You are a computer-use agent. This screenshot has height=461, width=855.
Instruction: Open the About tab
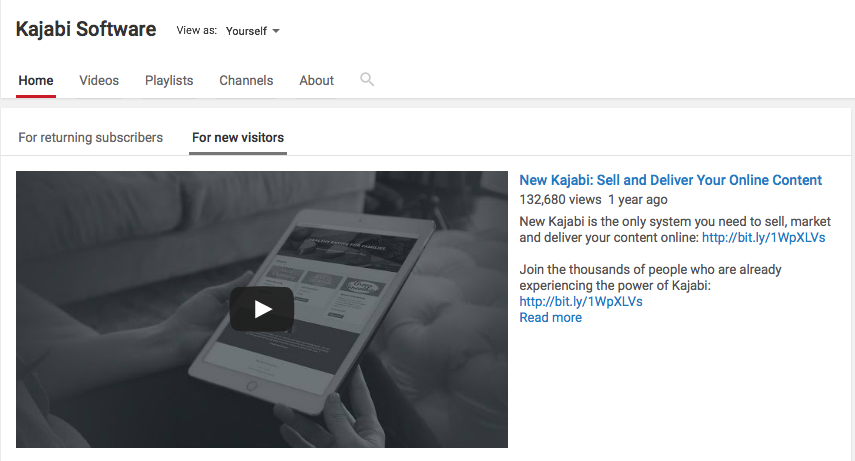click(x=316, y=81)
